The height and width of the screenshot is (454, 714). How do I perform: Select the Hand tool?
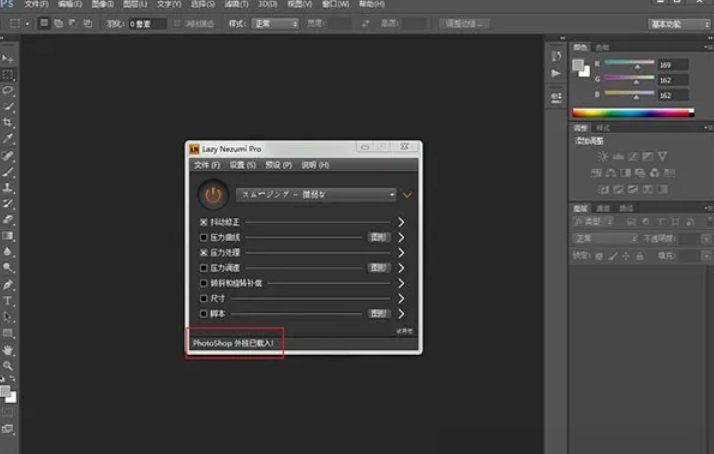tap(8, 350)
